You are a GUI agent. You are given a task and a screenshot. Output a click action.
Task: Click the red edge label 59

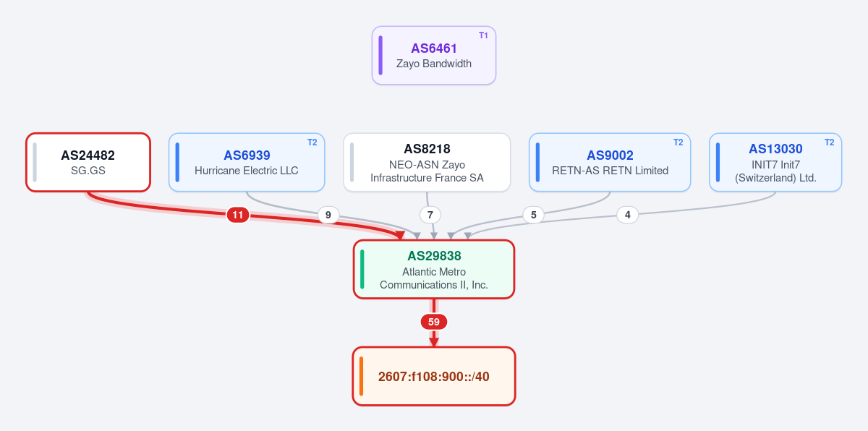pos(434,322)
